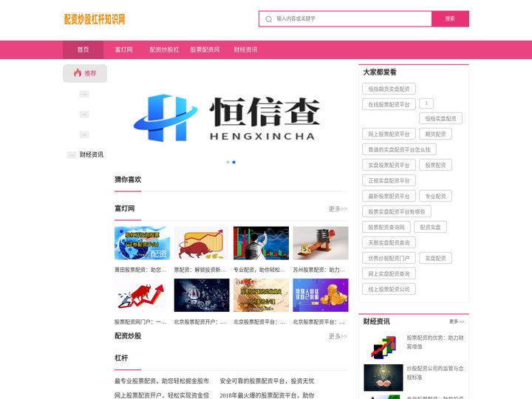Image resolution: width=532 pixels, height=399 pixels.
Task: Open the gold bars thumbnail
Action: 262,295
